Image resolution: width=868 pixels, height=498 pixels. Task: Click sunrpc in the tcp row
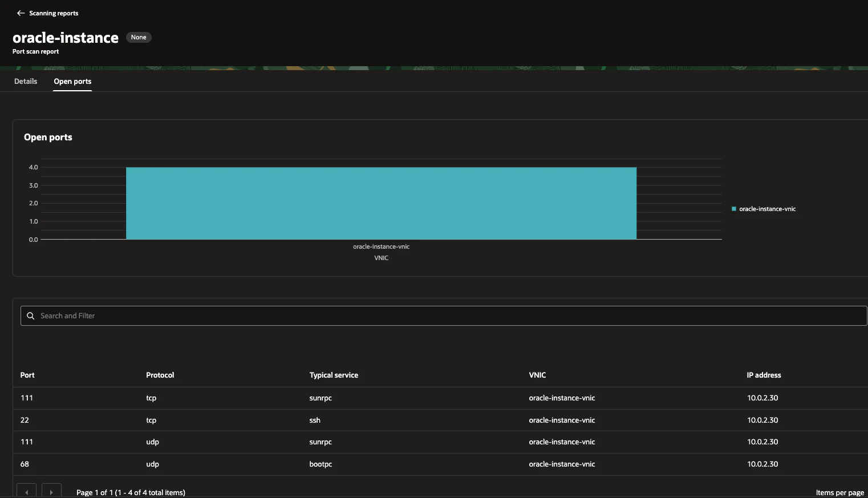[321, 398]
